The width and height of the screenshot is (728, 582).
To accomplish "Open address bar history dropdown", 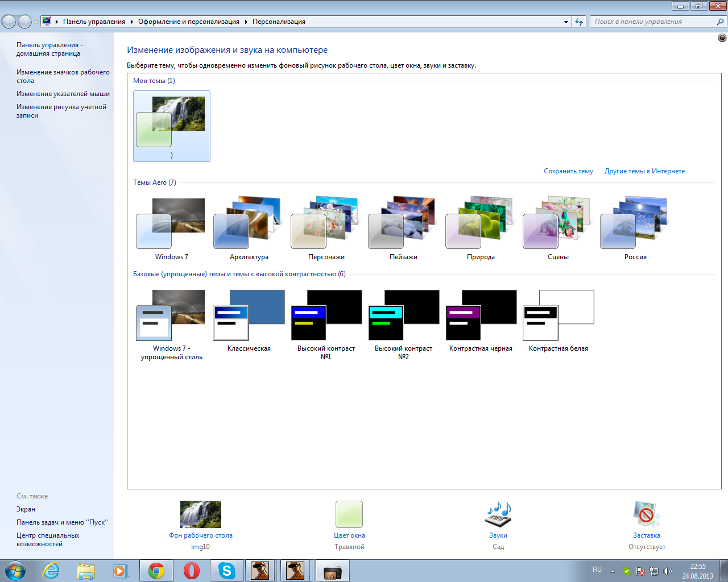I will point(566,22).
